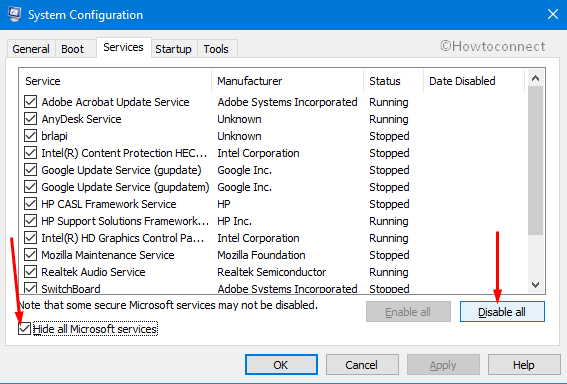The image size is (567, 384).
Task: Click the Realtek Semiconductor manufacturer cell
Action: click(x=272, y=272)
